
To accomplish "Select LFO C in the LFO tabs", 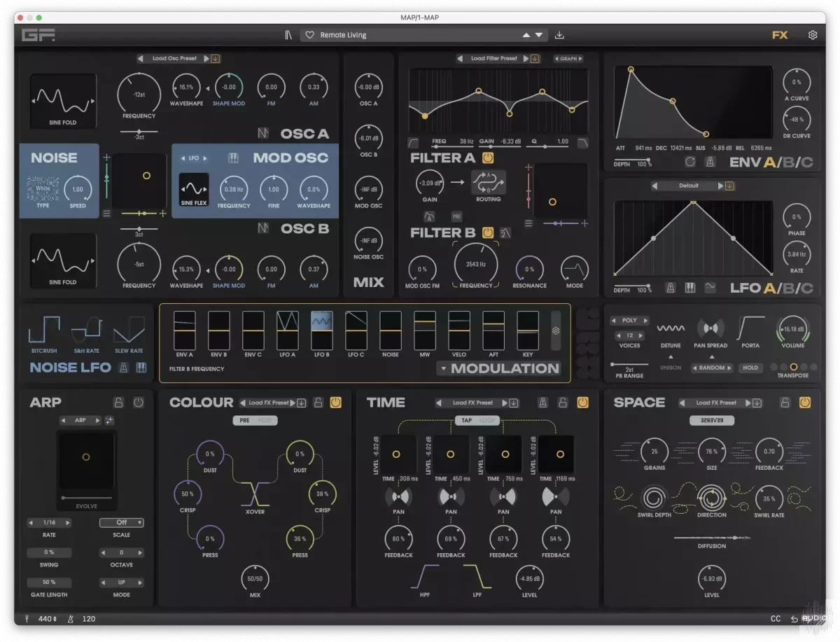I will click(807, 288).
